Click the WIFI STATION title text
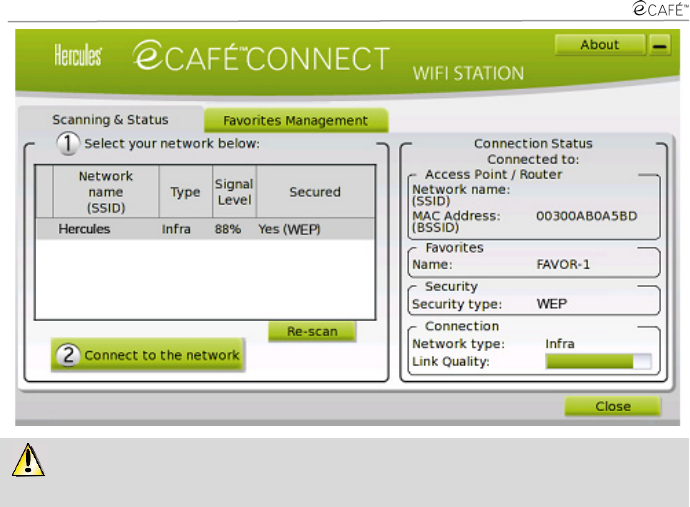Image resolution: width=690 pixels, height=507 pixels. pyautogui.click(x=468, y=73)
